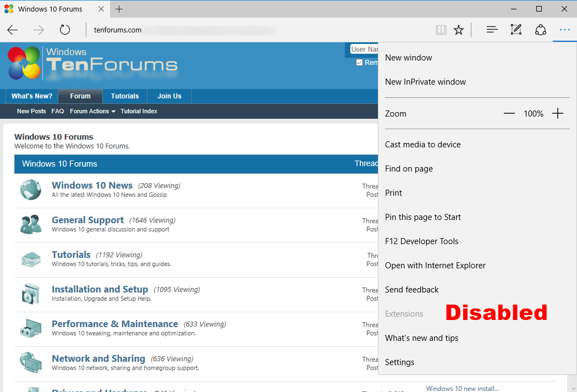The width and height of the screenshot is (577, 392).
Task: Open the FAQ link
Action: 57,111
